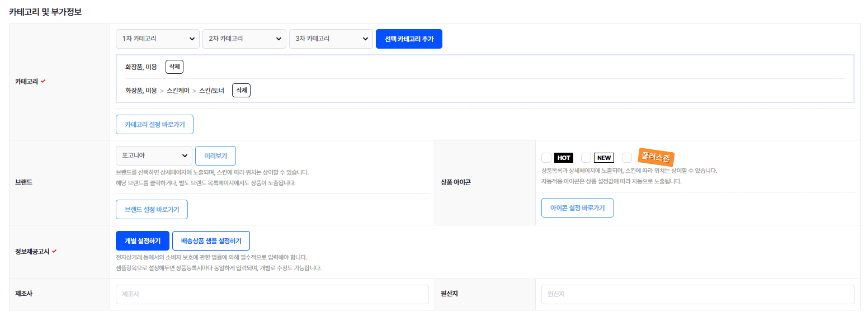This screenshot has width=868, height=316.
Task: Expand the 포고니아 brand dropdown
Action: tap(154, 155)
